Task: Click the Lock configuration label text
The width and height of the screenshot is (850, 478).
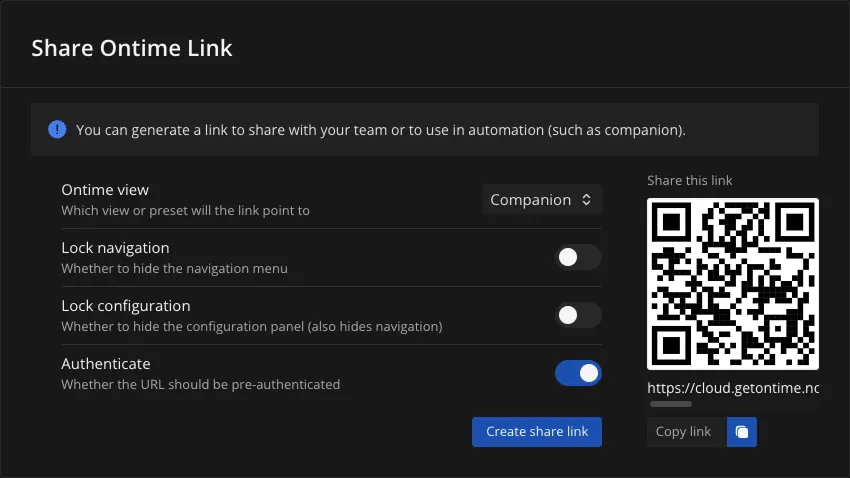Action: point(125,306)
